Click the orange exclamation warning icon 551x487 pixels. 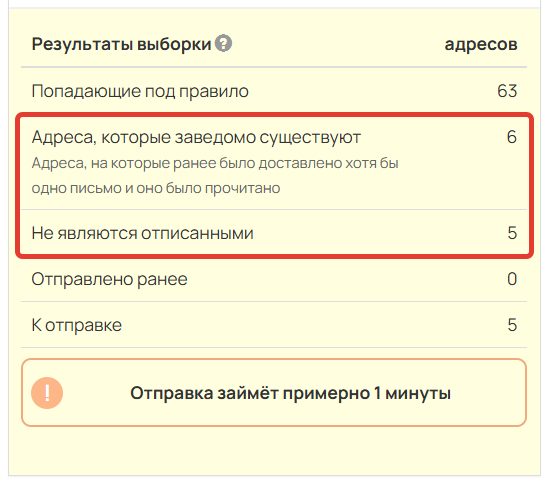(47, 393)
